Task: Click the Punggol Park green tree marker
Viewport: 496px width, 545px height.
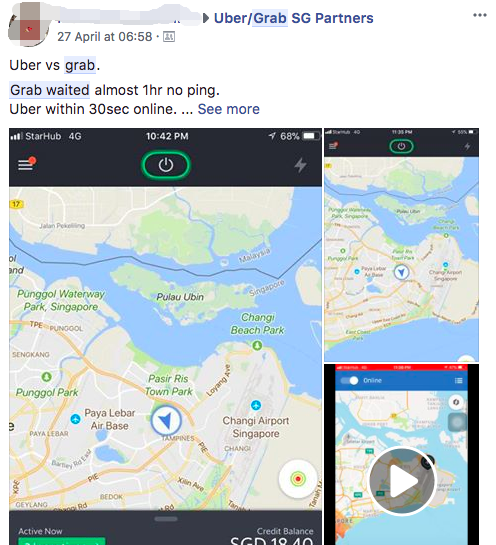Action: 47,377
